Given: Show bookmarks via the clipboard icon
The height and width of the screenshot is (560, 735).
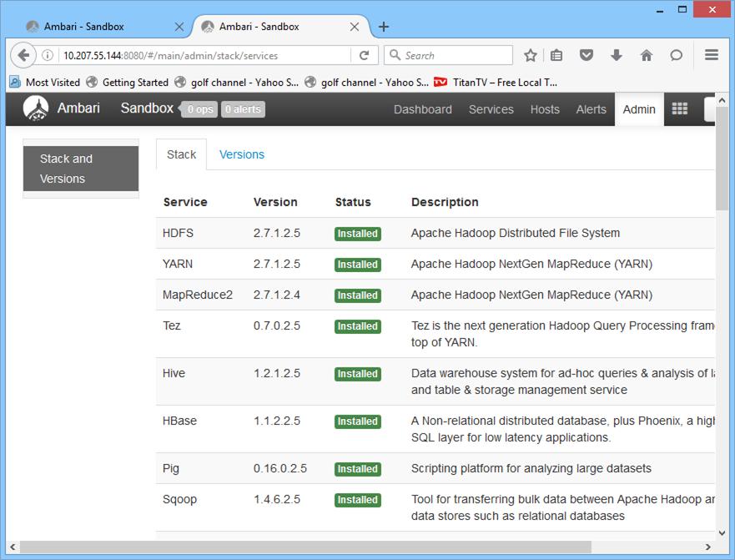Looking at the screenshot, I should click(x=556, y=55).
